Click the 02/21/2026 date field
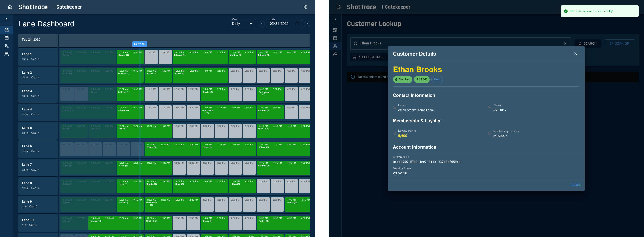This screenshot has height=237, width=644. point(284,24)
